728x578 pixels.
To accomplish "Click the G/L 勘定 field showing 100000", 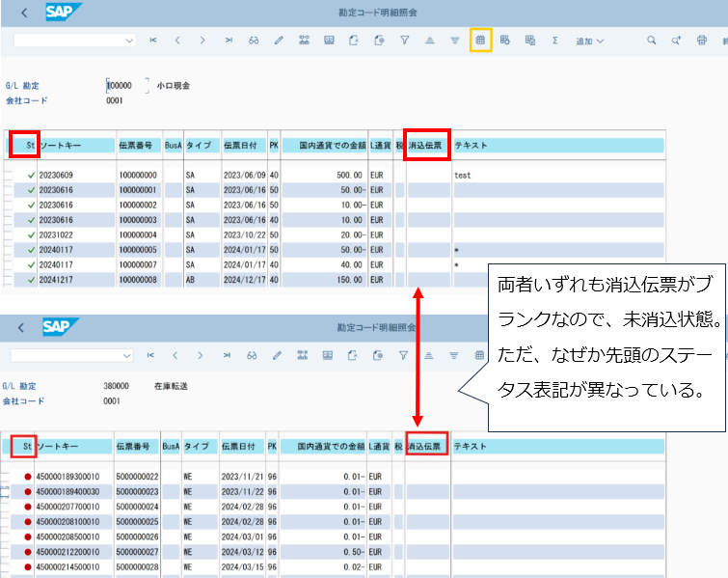I will [x=124, y=86].
